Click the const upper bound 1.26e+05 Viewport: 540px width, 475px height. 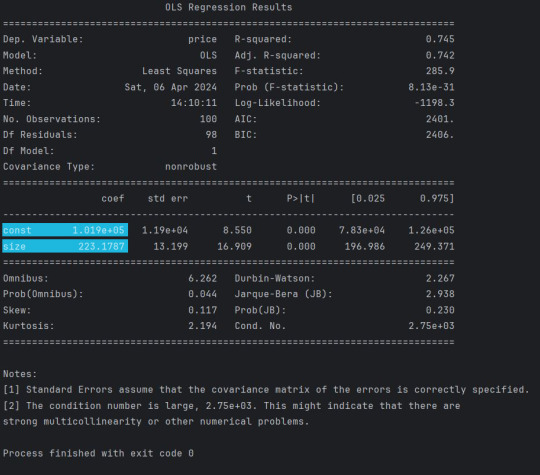point(431,230)
